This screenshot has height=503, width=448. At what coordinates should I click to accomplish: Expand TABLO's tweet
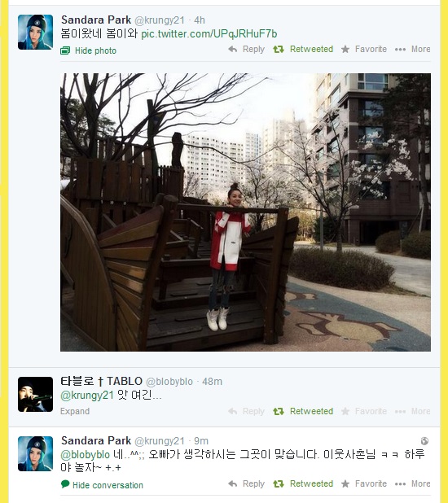(75, 411)
